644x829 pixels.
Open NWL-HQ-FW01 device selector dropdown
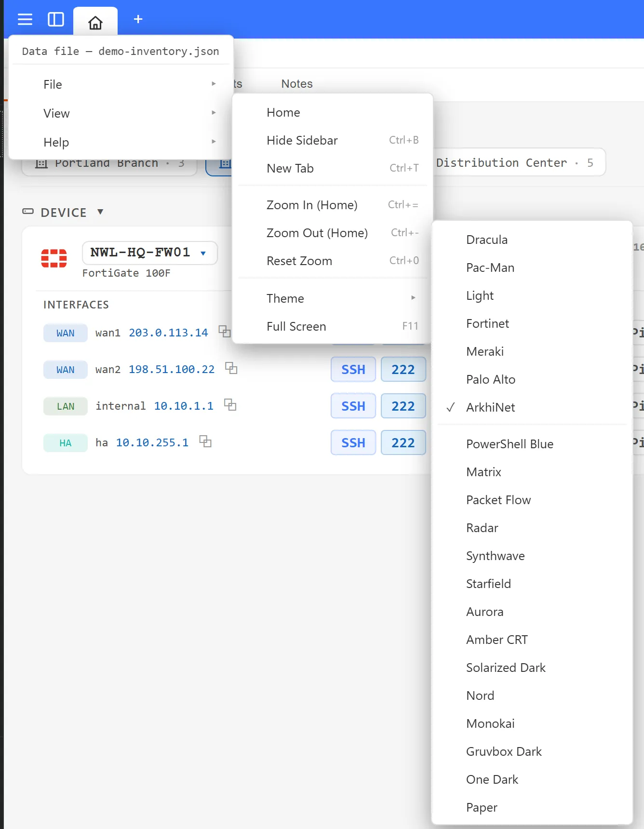[x=150, y=253]
